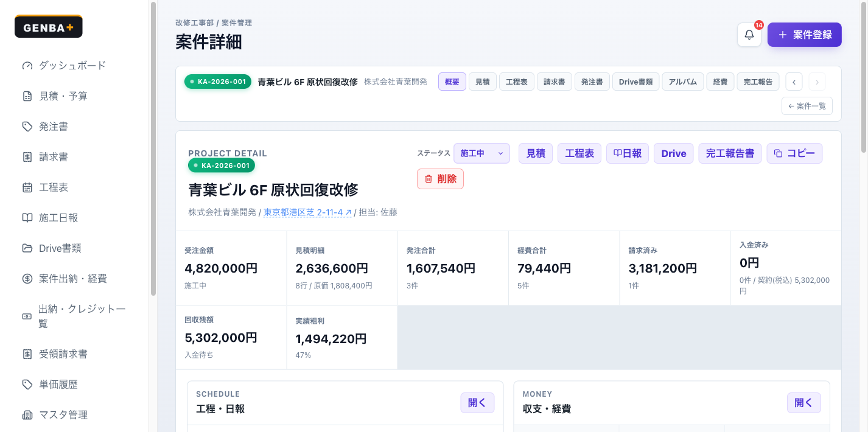Click the GENBA+ logo
The width and height of the screenshot is (868, 432).
pyautogui.click(x=49, y=27)
